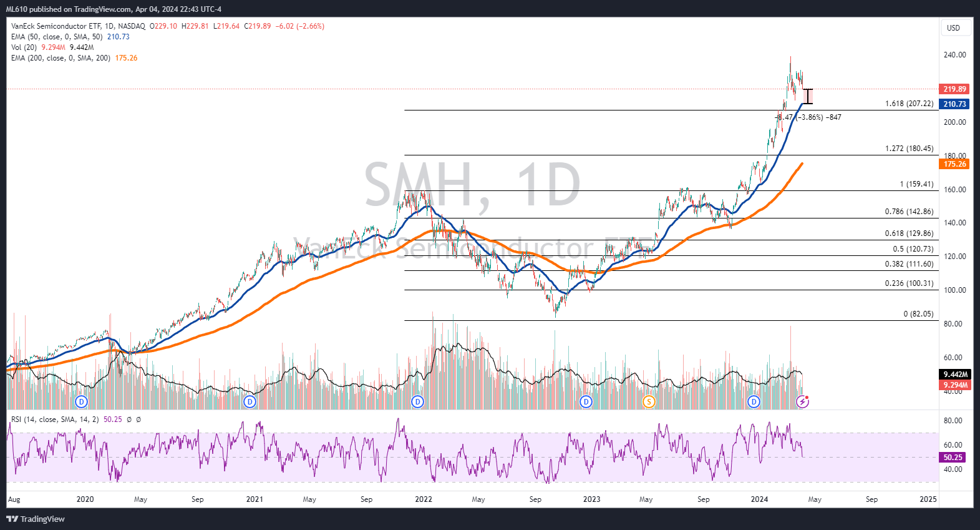This screenshot has width=980, height=530.
Task: Click the dividend D marker above the 2022 label
Action: pyautogui.click(x=418, y=401)
